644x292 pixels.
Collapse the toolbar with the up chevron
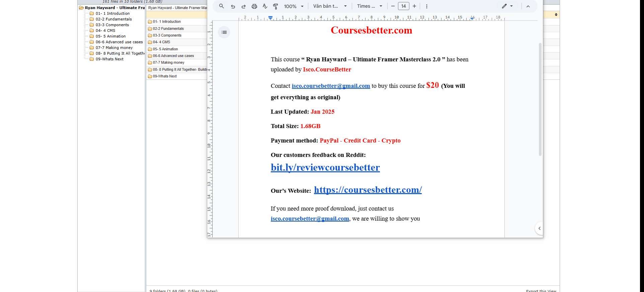528,6
